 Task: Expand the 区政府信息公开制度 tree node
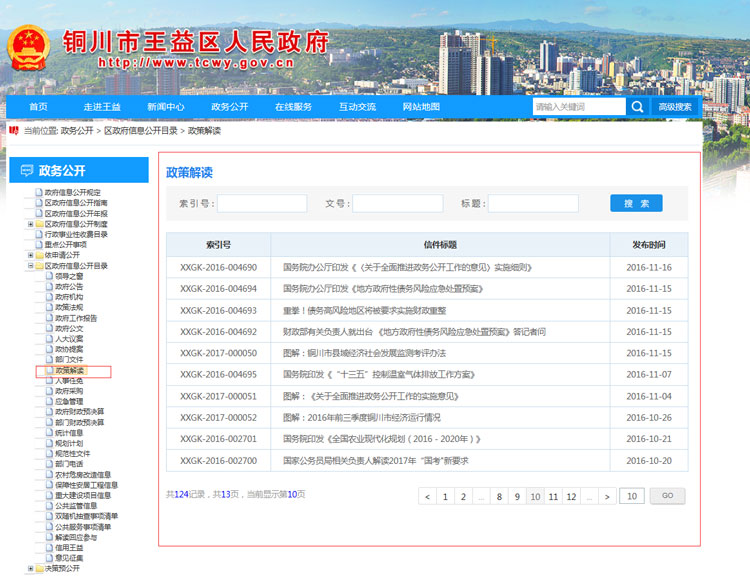(30, 224)
